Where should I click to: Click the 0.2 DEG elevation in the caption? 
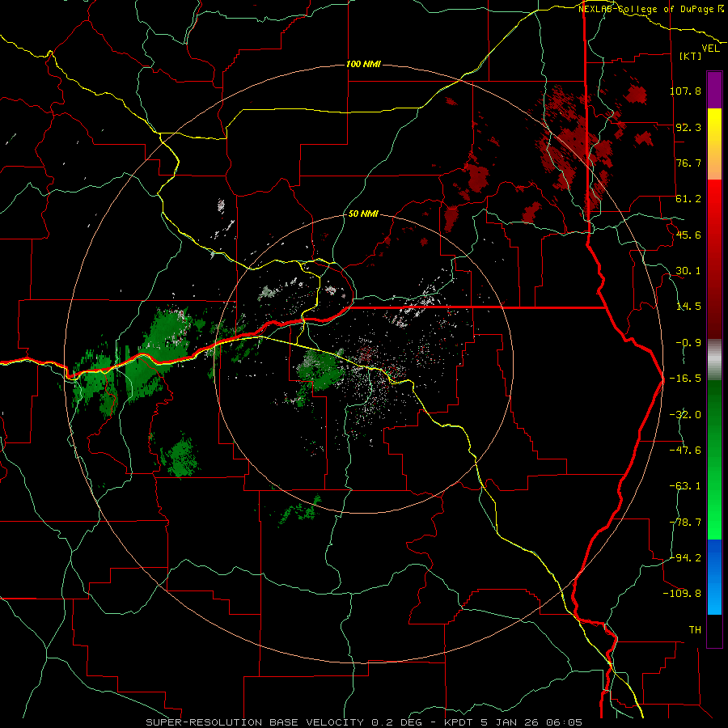[x=396, y=722]
